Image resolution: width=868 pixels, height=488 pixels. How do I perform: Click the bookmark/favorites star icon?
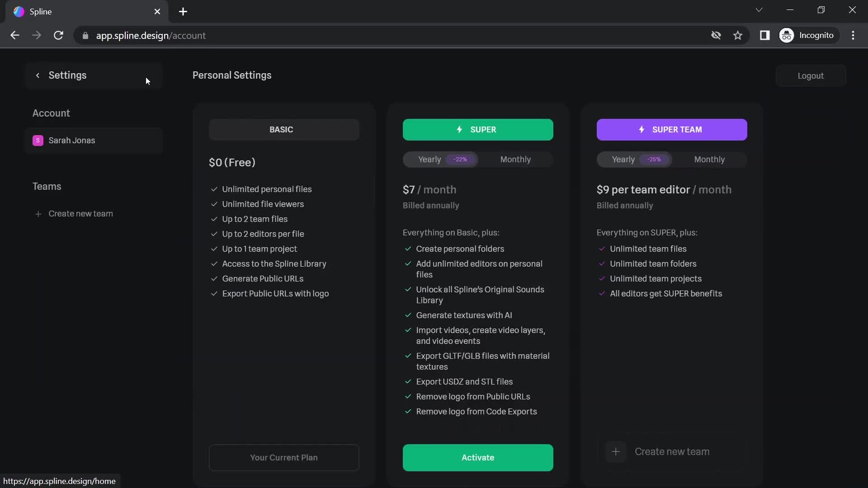(737, 35)
